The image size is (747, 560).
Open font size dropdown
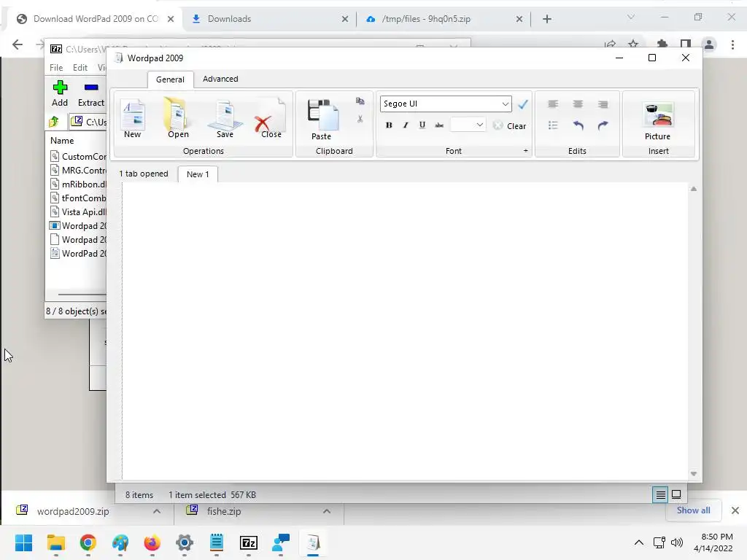pyautogui.click(x=479, y=125)
